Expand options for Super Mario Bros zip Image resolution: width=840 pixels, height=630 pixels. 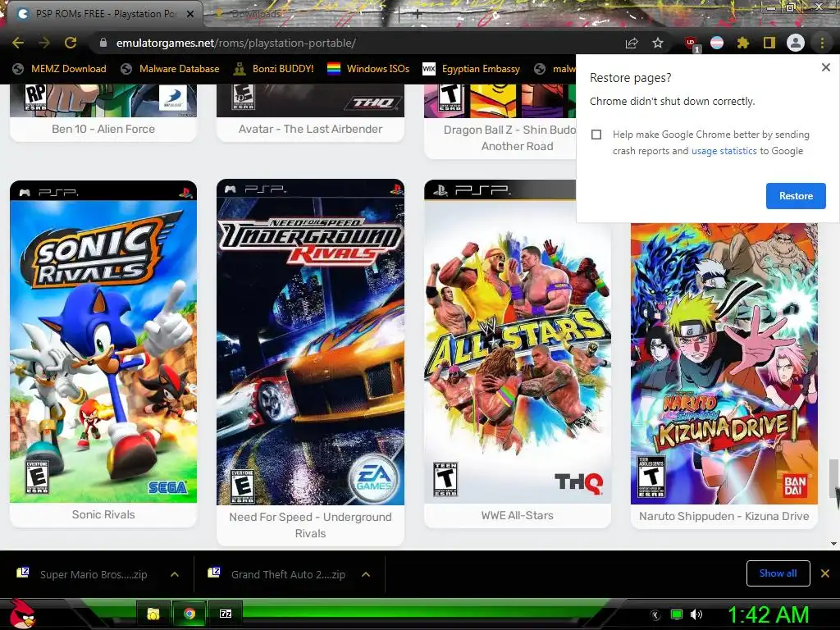pyautogui.click(x=175, y=574)
